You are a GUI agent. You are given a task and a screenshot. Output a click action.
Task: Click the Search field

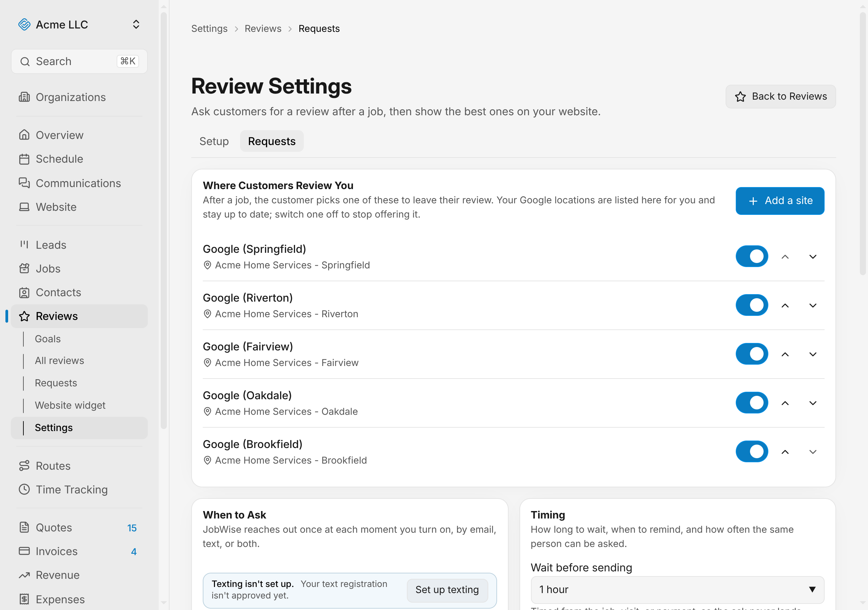(x=79, y=61)
